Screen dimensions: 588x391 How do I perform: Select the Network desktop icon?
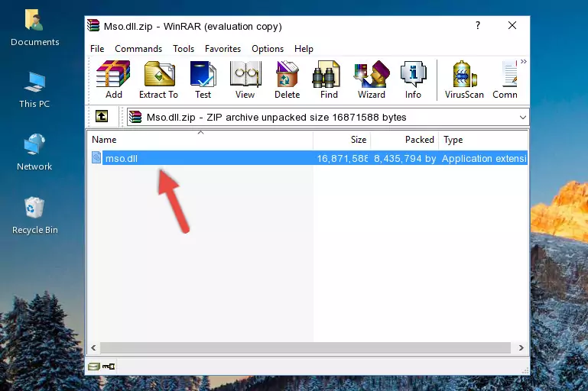point(34,153)
